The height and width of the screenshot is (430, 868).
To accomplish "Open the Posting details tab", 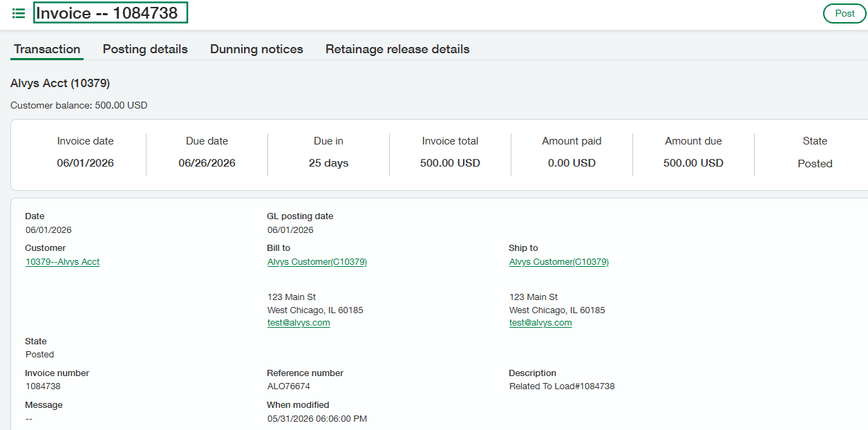I will pyautogui.click(x=145, y=49).
